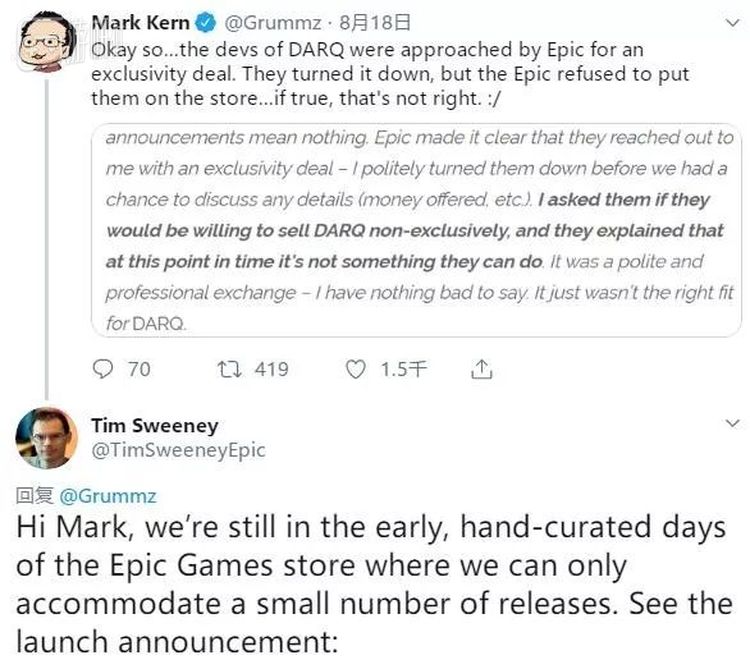
Task: Open the share tweet icon
Action: point(481,370)
